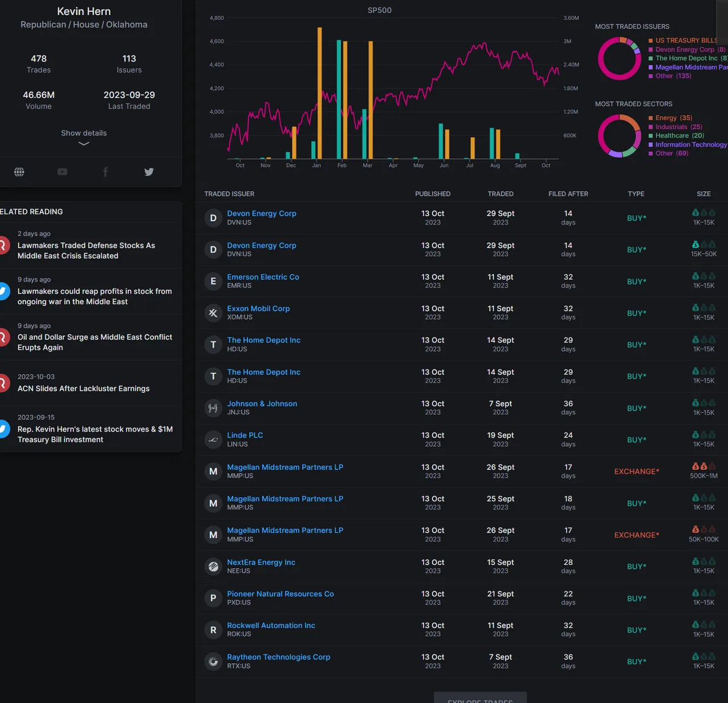
Task: Click the Exxon Mobil Corp logo icon
Action: point(213,313)
